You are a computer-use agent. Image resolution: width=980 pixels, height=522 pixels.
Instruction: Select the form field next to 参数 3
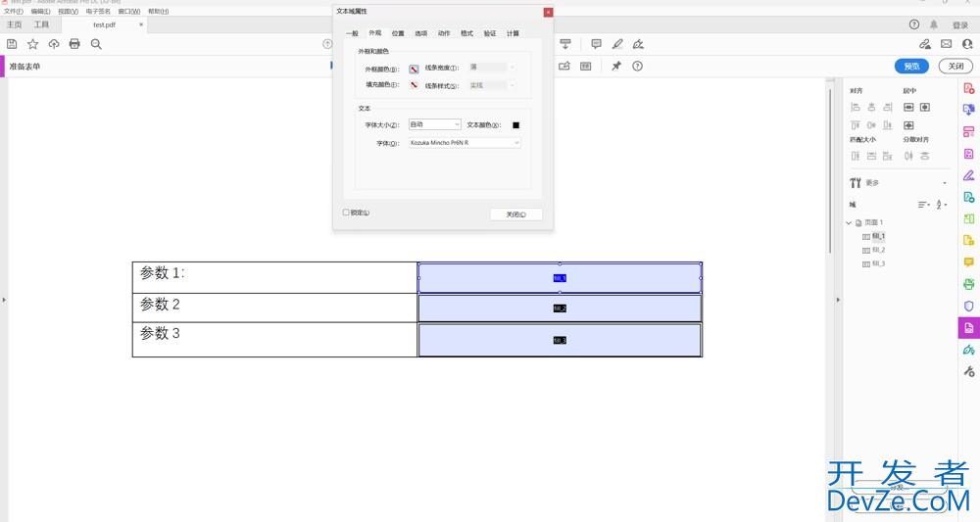[x=560, y=340]
